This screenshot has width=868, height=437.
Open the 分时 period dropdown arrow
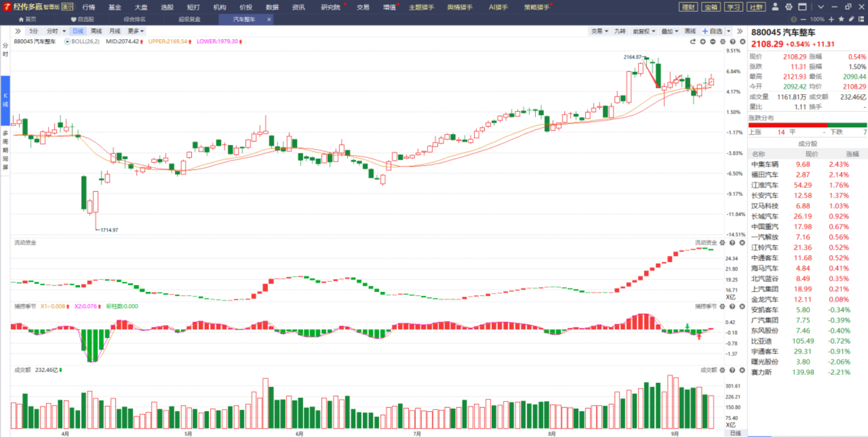pos(63,31)
